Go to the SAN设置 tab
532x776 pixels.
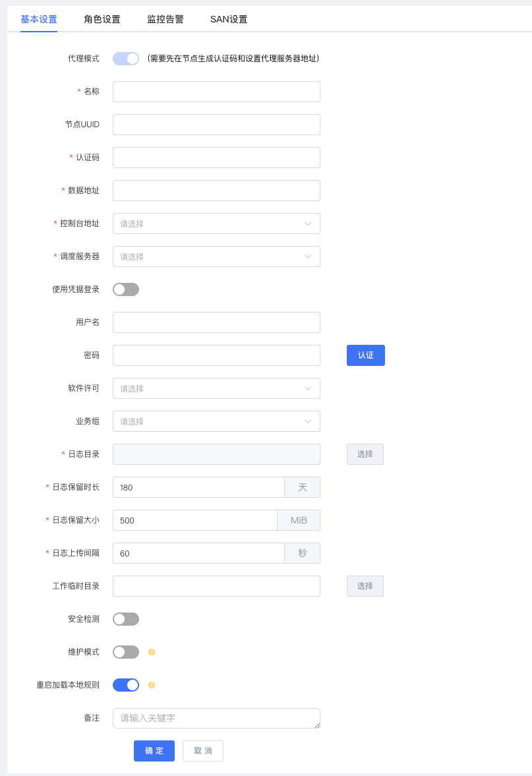(x=229, y=19)
